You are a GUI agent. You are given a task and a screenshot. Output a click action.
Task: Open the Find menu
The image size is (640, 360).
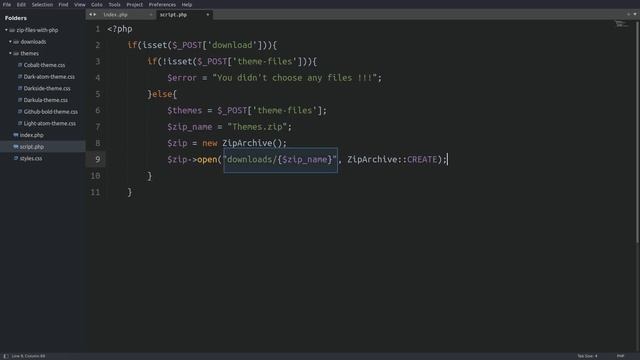coord(63,4)
